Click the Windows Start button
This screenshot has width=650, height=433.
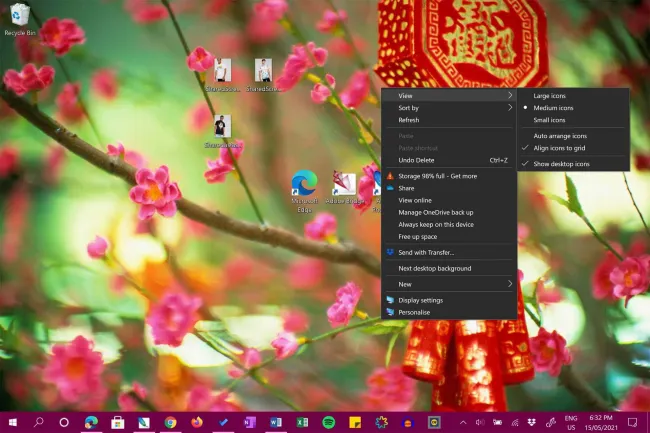coord(12,422)
